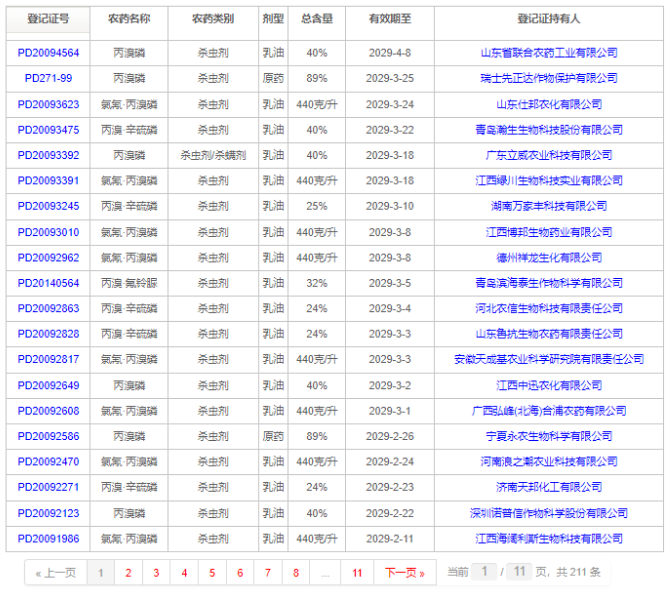
Task: Open registration PD20092649 link
Action: (x=48, y=385)
